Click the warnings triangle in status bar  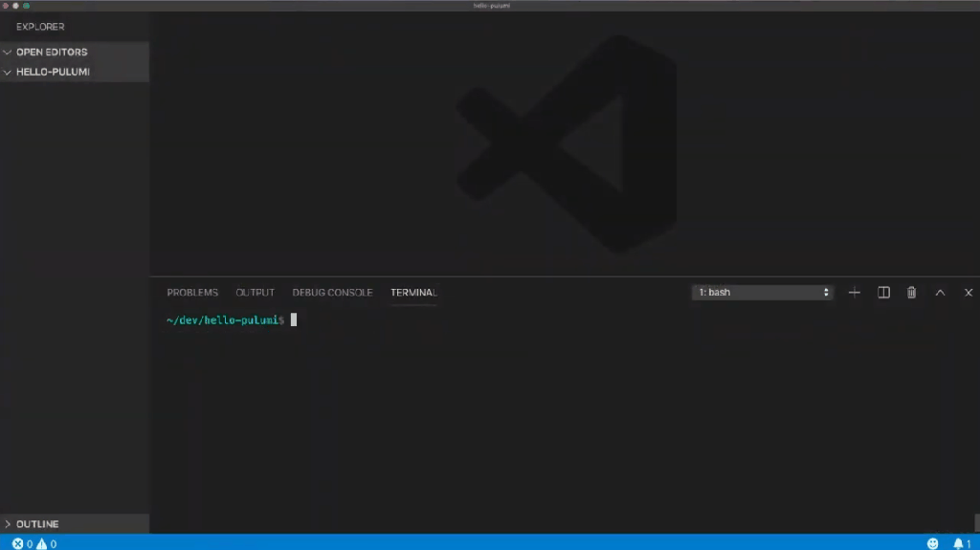(x=41, y=543)
